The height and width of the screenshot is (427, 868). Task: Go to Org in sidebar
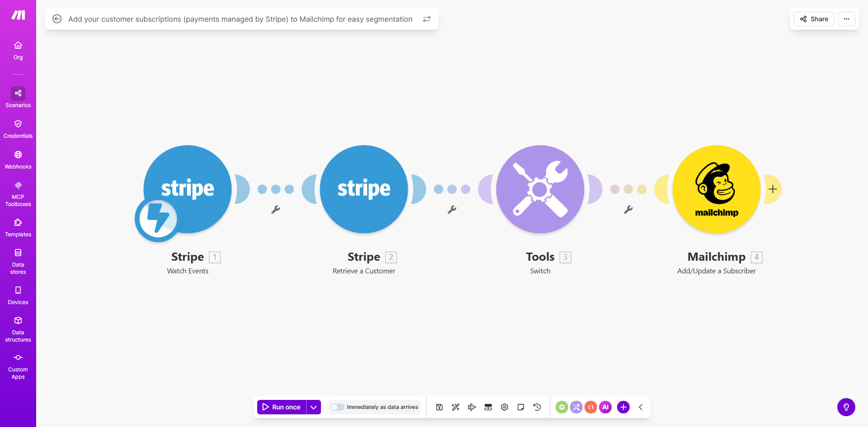click(x=18, y=51)
